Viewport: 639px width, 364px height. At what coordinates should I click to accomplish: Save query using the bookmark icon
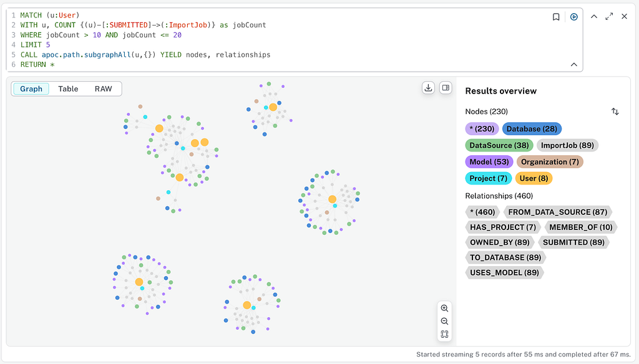(556, 17)
